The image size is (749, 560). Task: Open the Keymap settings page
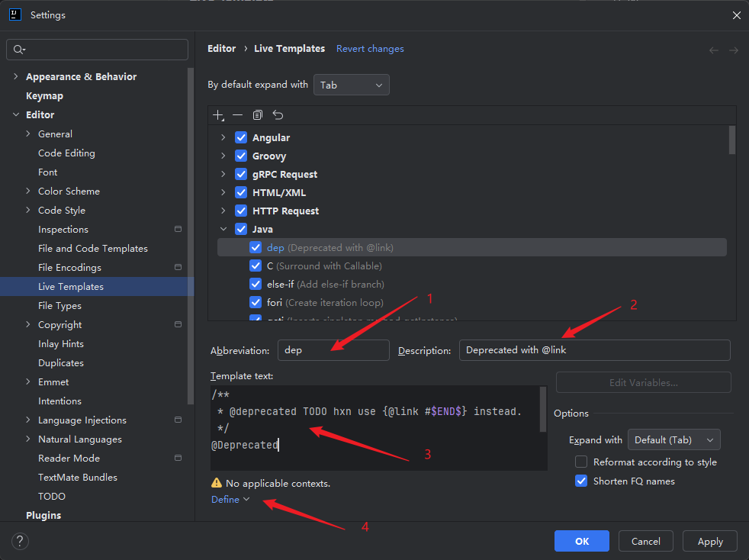(x=44, y=96)
